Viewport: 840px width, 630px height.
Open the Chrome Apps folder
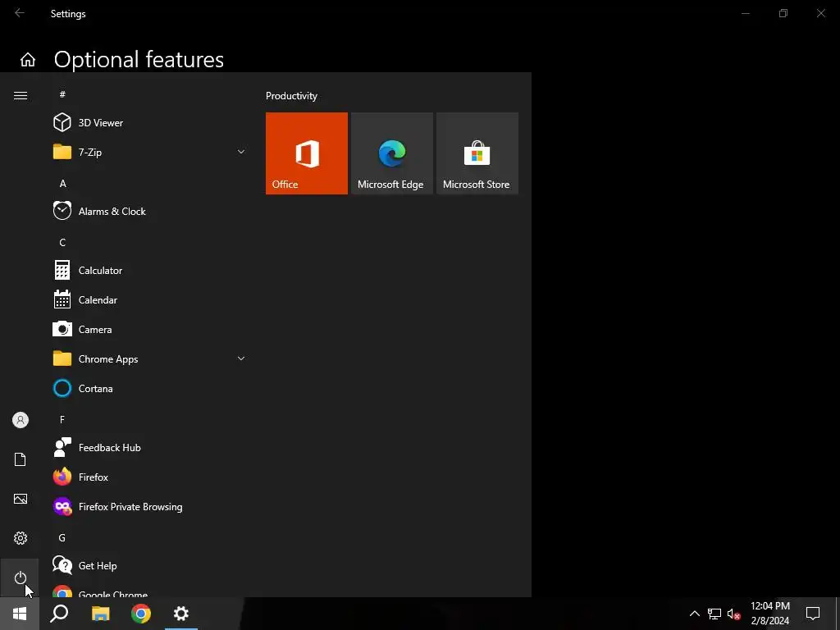tap(149, 359)
